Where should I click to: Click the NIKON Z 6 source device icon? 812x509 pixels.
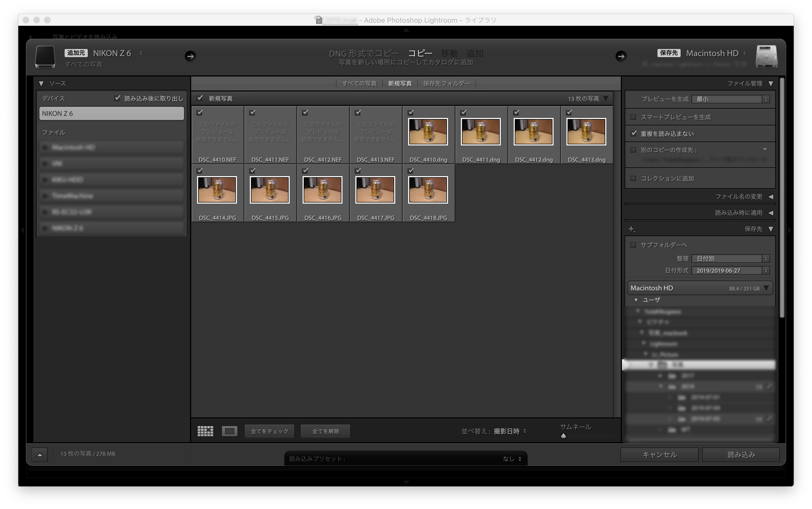coord(45,57)
